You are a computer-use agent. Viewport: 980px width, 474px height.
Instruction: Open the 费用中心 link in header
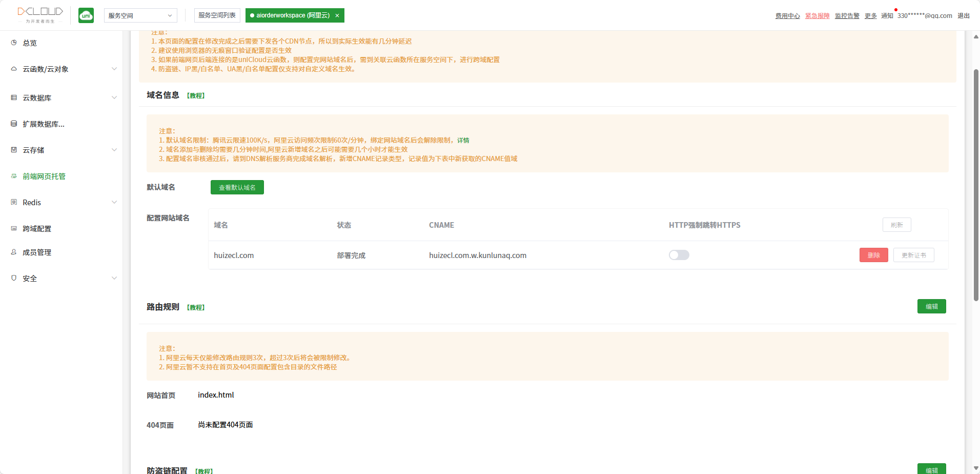[x=787, y=16]
